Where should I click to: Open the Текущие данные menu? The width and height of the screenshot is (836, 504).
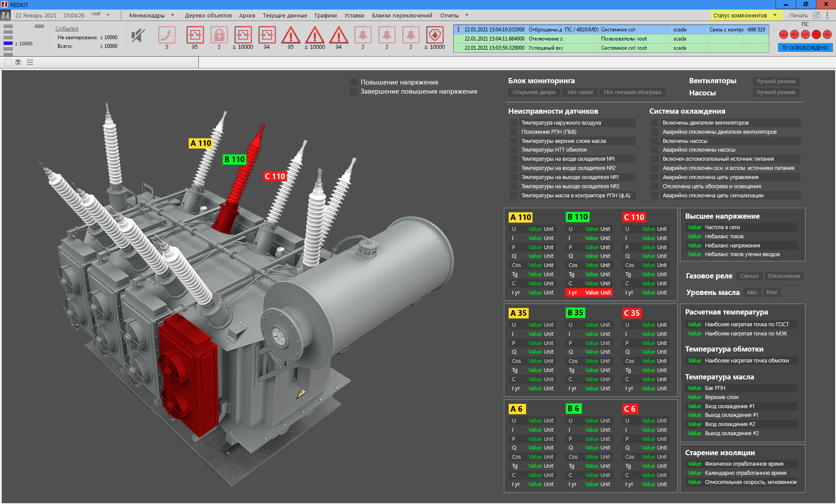click(x=285, y=15)
